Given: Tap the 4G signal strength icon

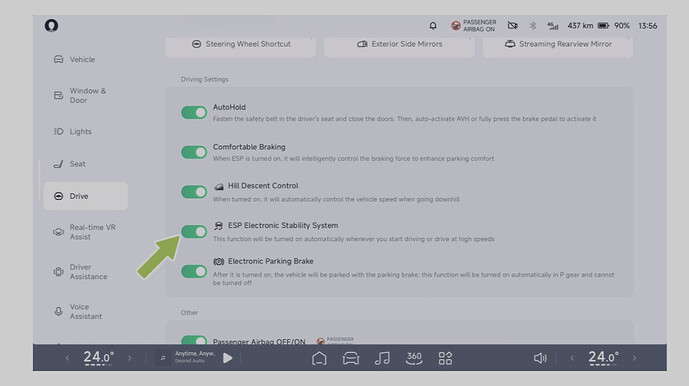Looking at the screenshot, I should tap(553, 26).
